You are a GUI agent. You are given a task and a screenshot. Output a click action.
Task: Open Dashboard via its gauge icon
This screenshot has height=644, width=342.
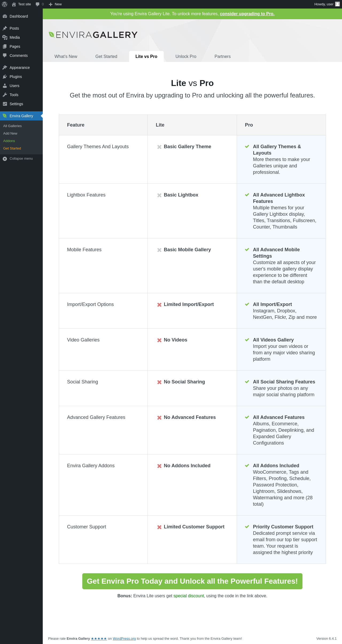pos(5,16)
